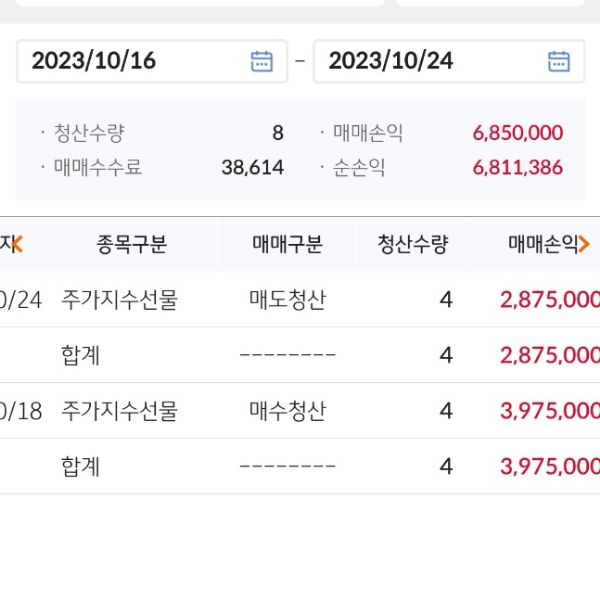Click the 청산수량 summary label

tap(89, 133)
